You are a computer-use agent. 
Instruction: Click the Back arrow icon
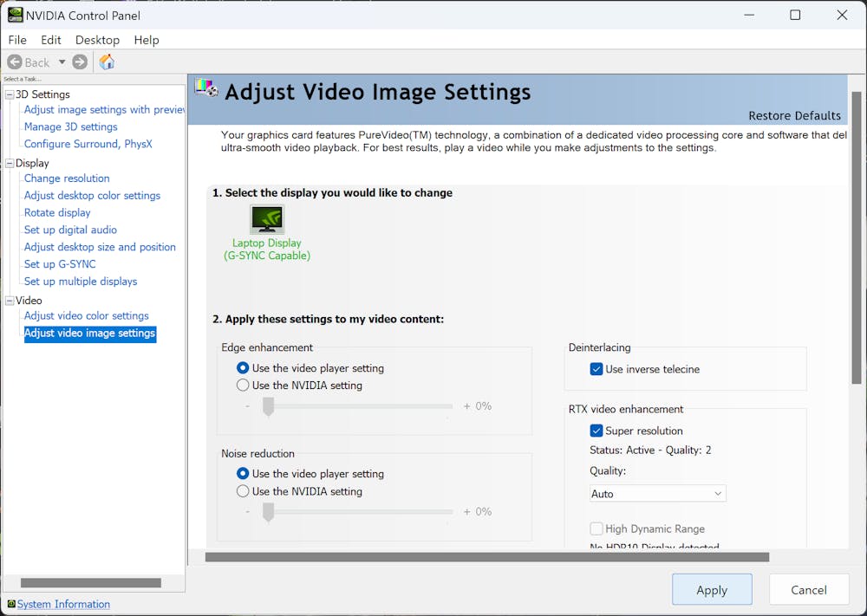(15, 62)
